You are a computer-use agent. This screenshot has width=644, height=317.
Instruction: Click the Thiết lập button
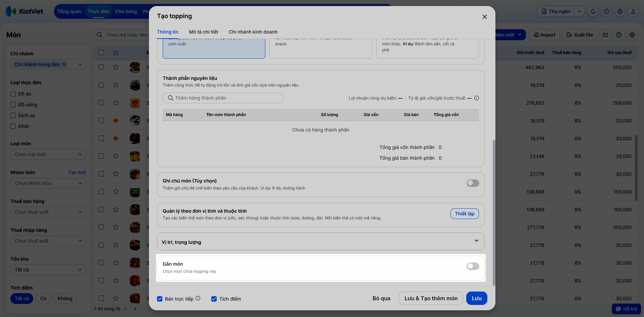465,214
